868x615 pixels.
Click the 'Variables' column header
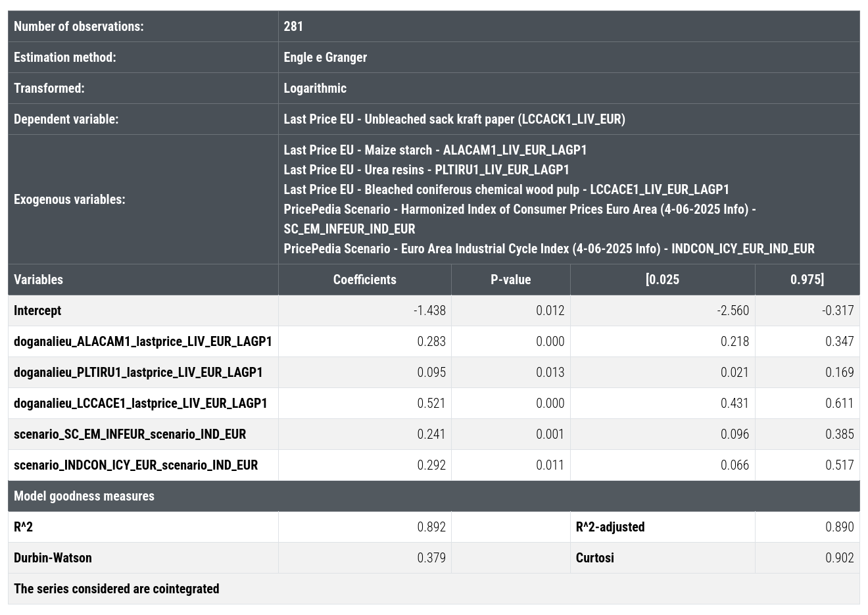[38, 280]
